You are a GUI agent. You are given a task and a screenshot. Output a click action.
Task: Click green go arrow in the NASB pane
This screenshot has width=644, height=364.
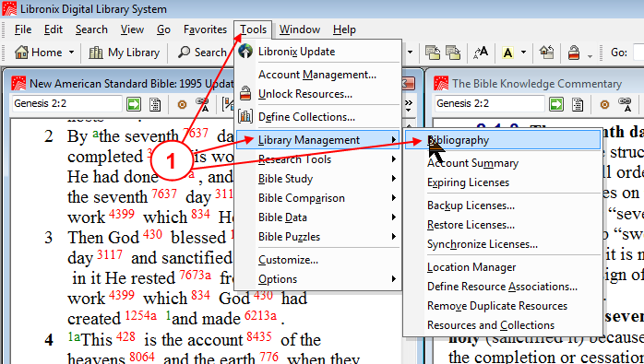point(134,104)
